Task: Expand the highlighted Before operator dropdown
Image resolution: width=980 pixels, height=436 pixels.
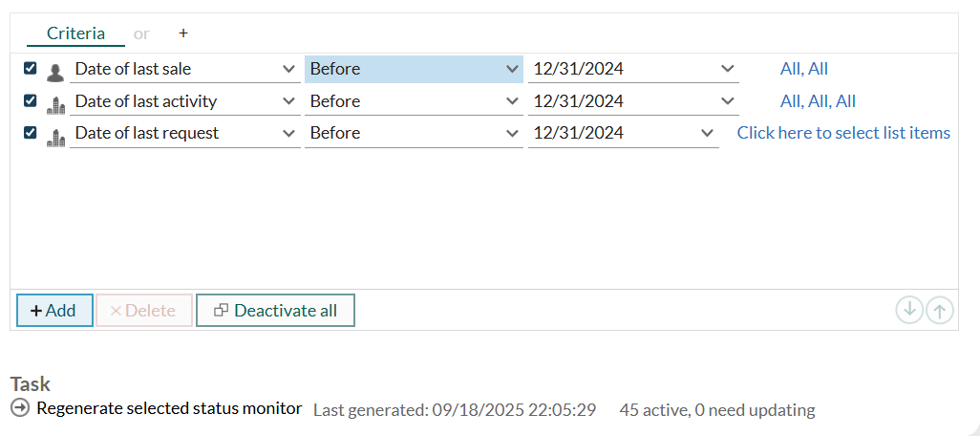Action: click(x=510, y=69)
